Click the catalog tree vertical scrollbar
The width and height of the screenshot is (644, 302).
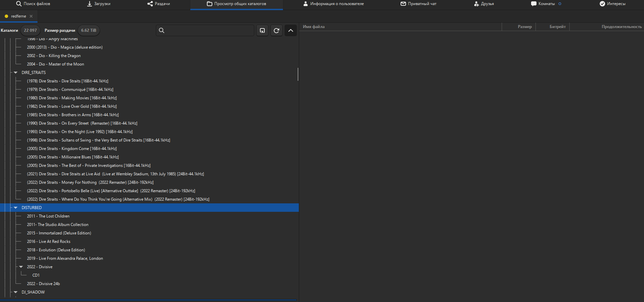pyautogui.click(x=298, y=74)
